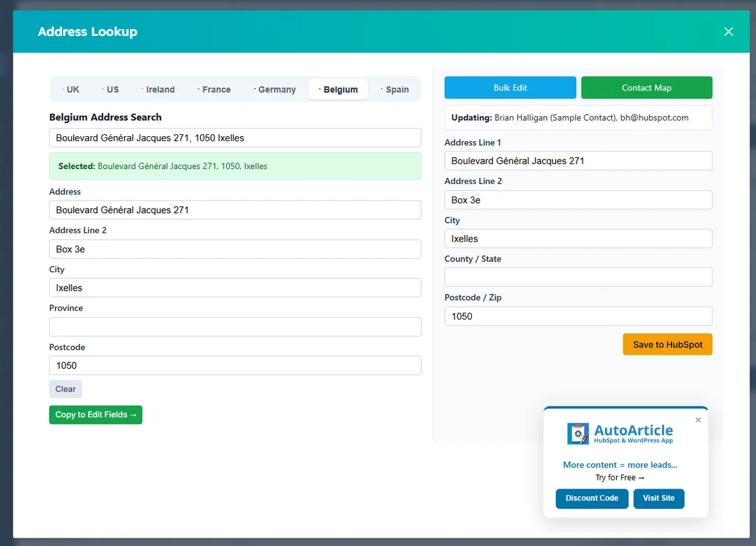Dismiss the AutoArticle promo popup
The width and height of the screenshot is (756, 546).
tap(698, 420)
